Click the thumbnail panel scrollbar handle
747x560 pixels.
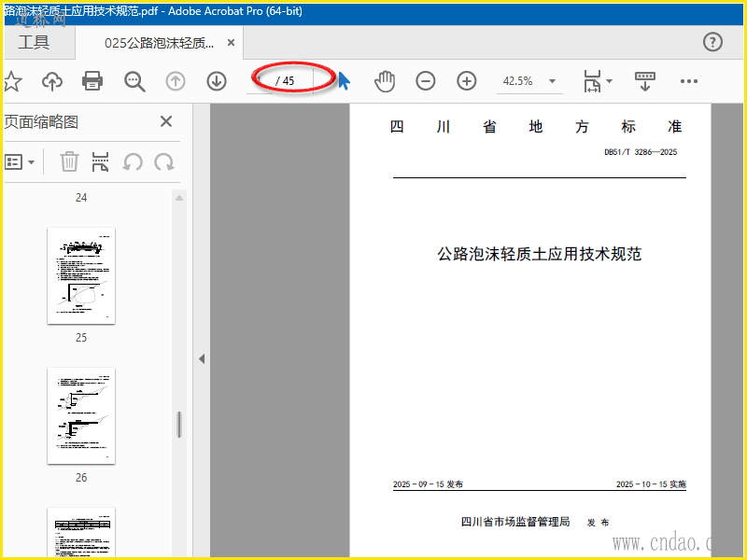[179, 425]
